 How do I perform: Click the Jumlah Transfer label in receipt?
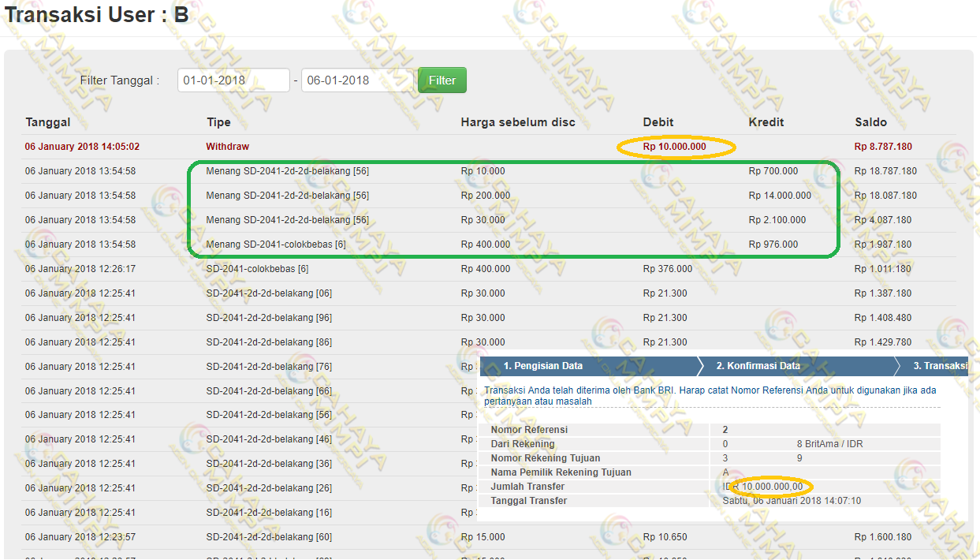click(x=527, y=487)
